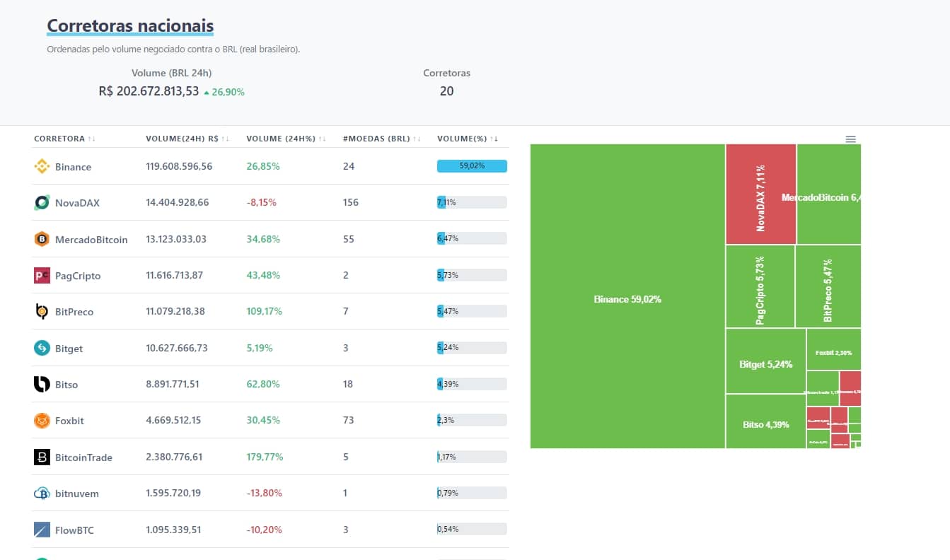This screenshot has height=560, width=950.
Task: Open the Foxbit exchange link
Action: (69, 421)
